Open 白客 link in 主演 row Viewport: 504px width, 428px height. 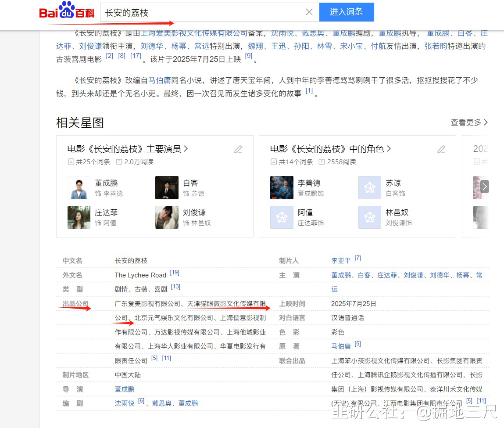coord(364,275)
